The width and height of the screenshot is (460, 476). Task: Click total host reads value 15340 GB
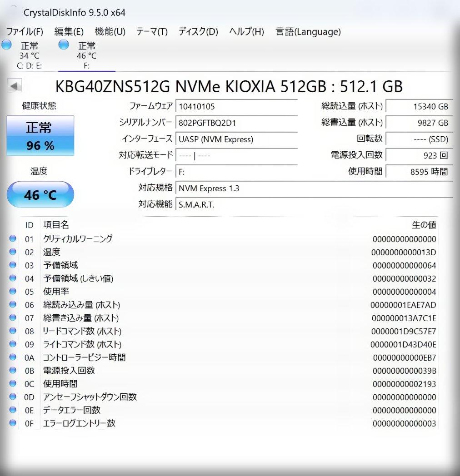tap(420, 107)
